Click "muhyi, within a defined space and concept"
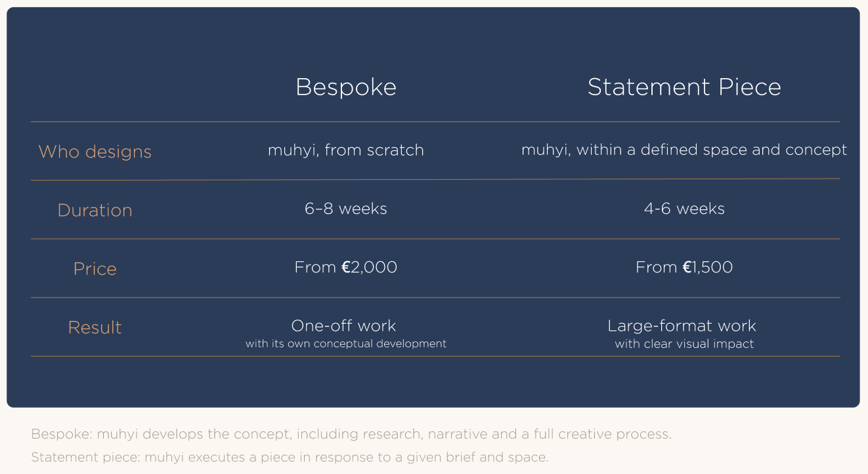Viewport: 868px width, 474px height. point(684,150)
